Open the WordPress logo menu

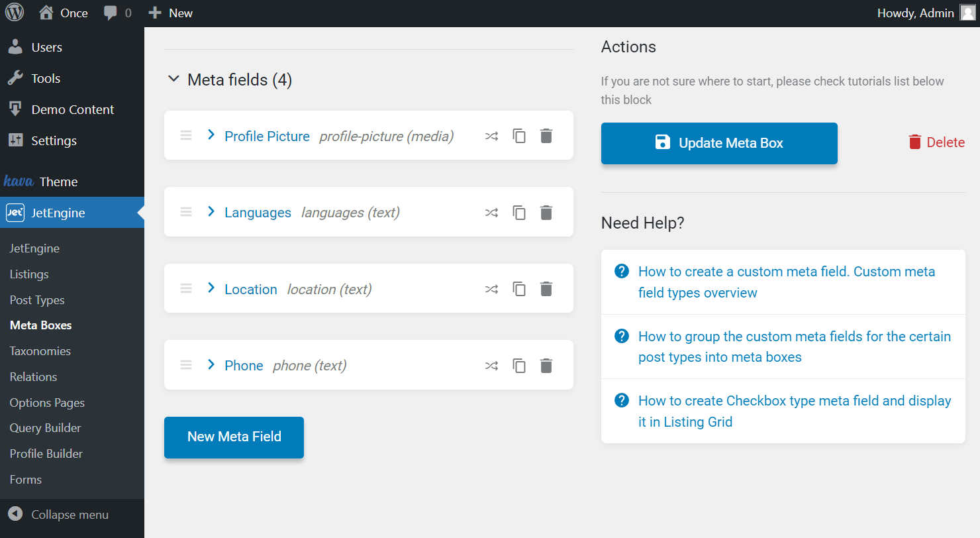15,13
